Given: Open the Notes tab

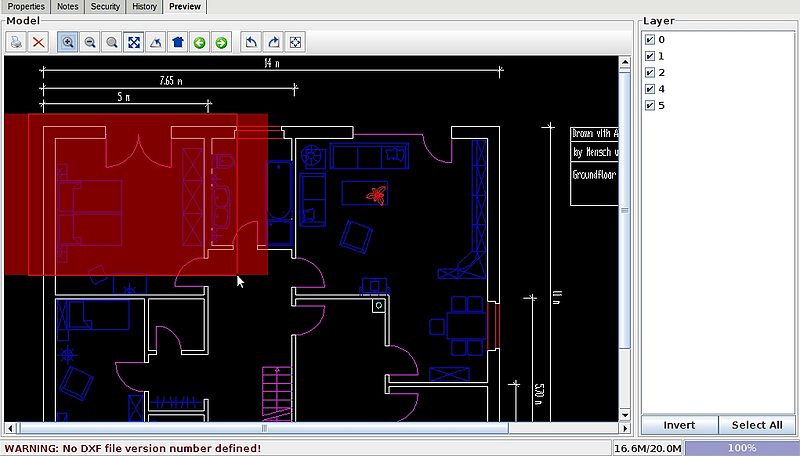Looking at the screenshot, I should (x=67, y=7).
